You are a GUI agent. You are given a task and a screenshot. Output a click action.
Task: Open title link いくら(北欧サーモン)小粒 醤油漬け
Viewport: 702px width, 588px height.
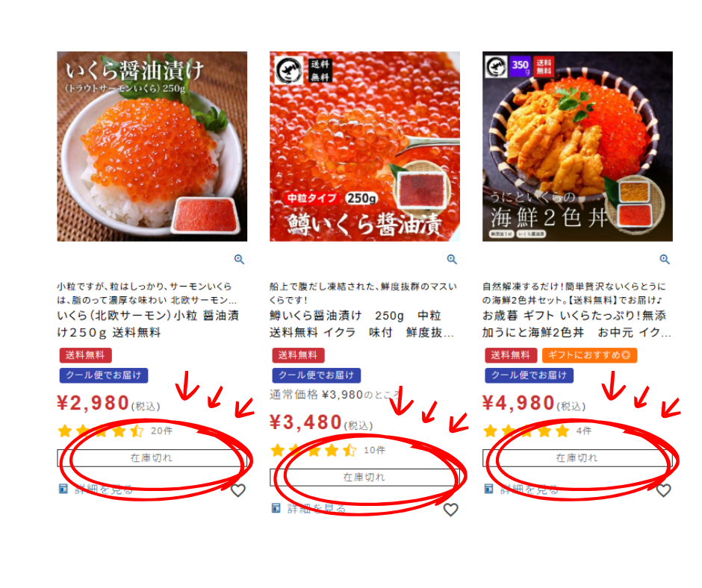coord(148,324)
